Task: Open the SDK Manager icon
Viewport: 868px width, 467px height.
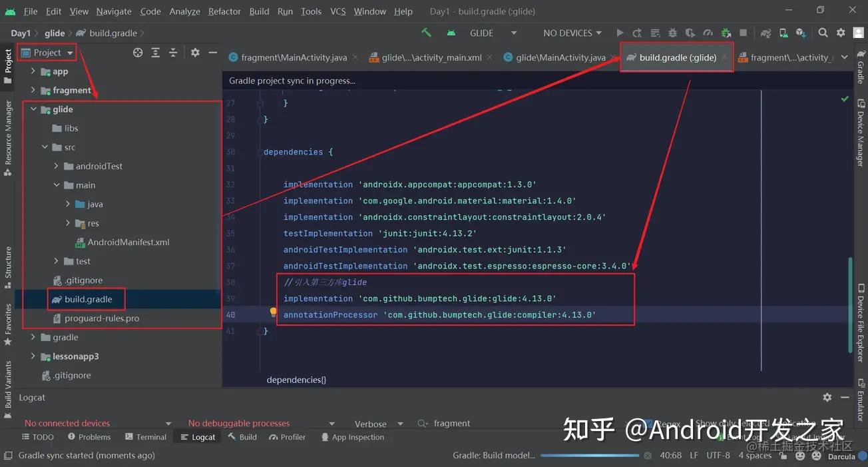Action: click(801, 32)
